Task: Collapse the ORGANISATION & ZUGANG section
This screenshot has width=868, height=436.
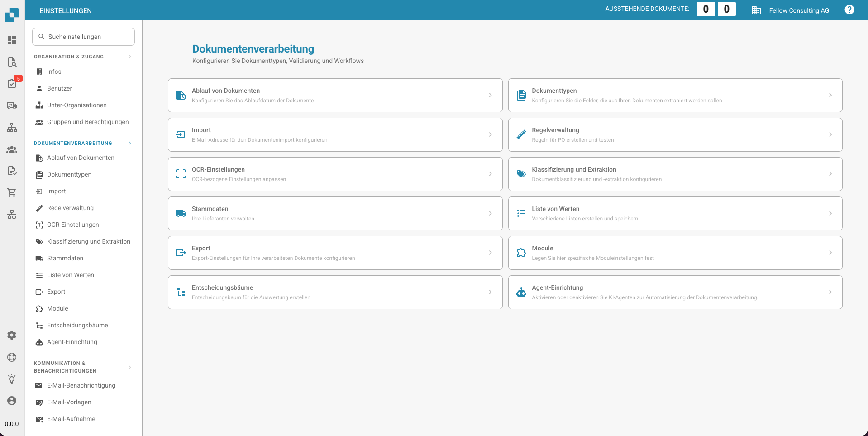Action: click(x=130, y=56)
